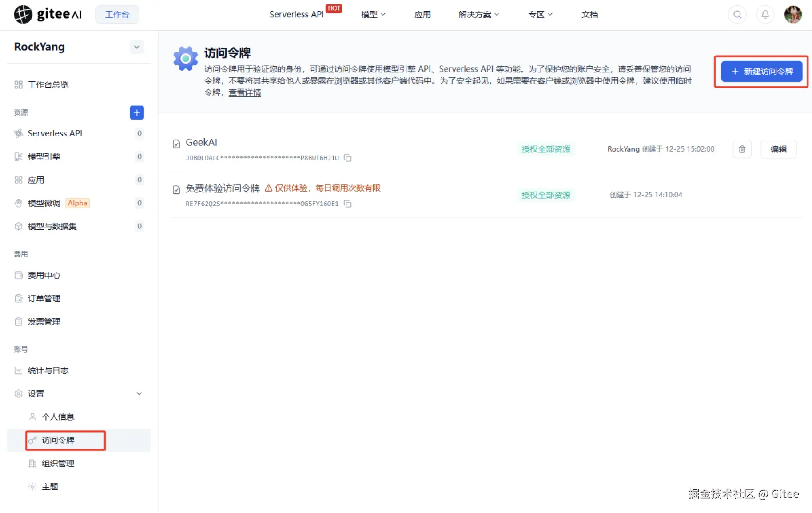Click the 设置 gear icon in sidebar
Image resolution: width=812 pixels, height=513 pixels.
tap(18, 393)
